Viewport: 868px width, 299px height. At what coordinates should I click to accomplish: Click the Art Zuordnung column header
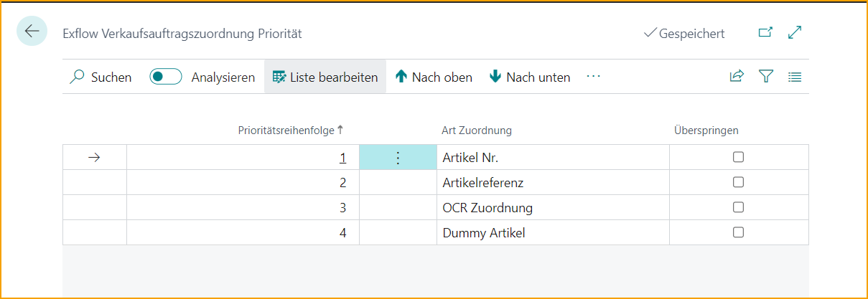(x=476, y=130)
